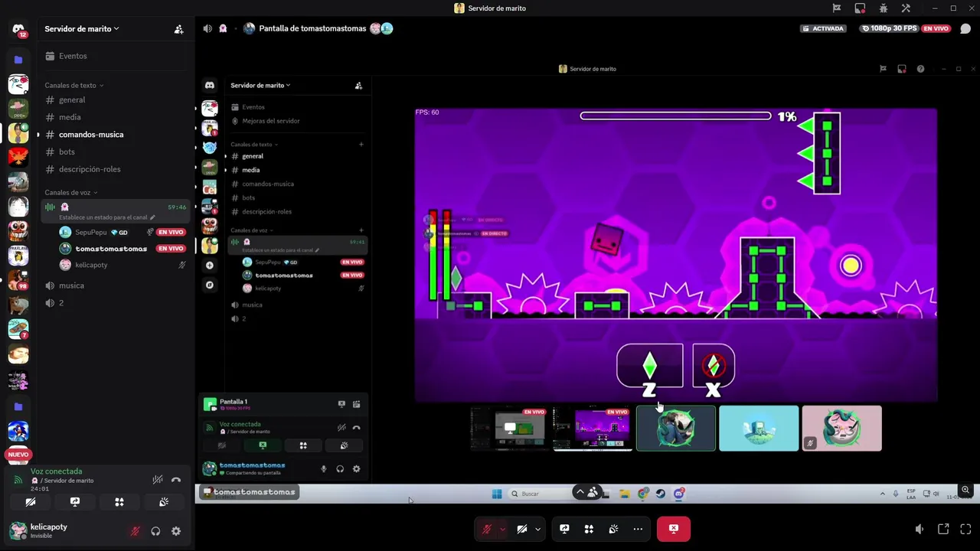Toggle noise suppression in voice panel
The width and height of the screenshot is (980, 551).
coord(157,480)
